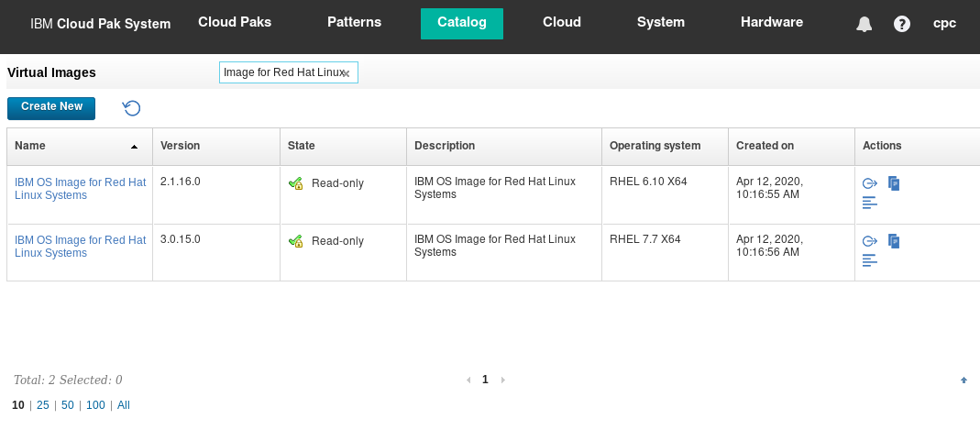Click the Virtual Images search field
Screen dimensions: 980x441
coord(288,72)
